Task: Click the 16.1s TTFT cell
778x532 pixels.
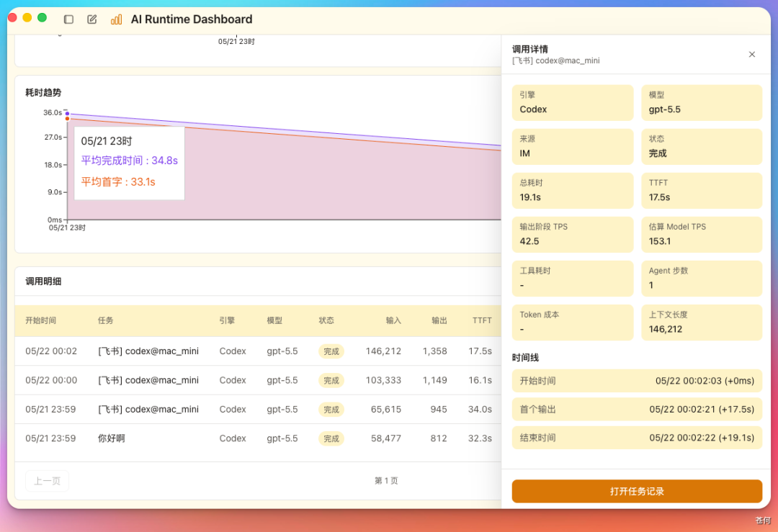Action: point(480,380)
